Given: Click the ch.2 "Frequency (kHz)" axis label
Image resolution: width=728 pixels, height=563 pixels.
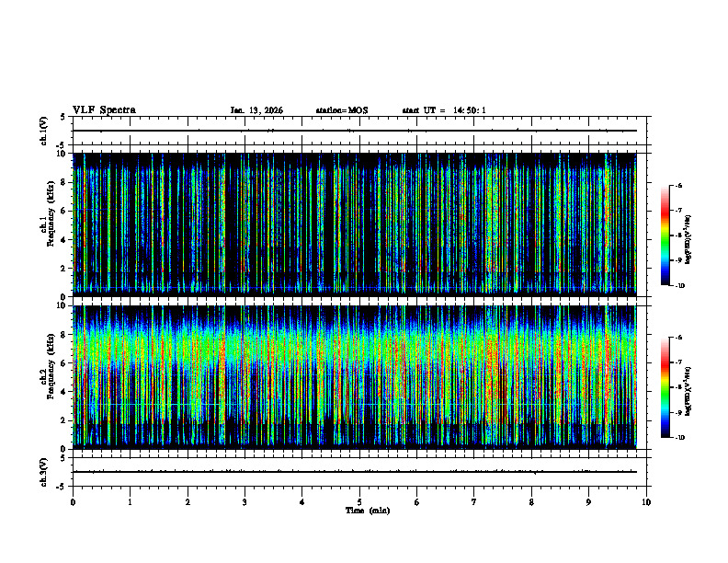Looking at the screenshot, I should [x=51, y=366].
